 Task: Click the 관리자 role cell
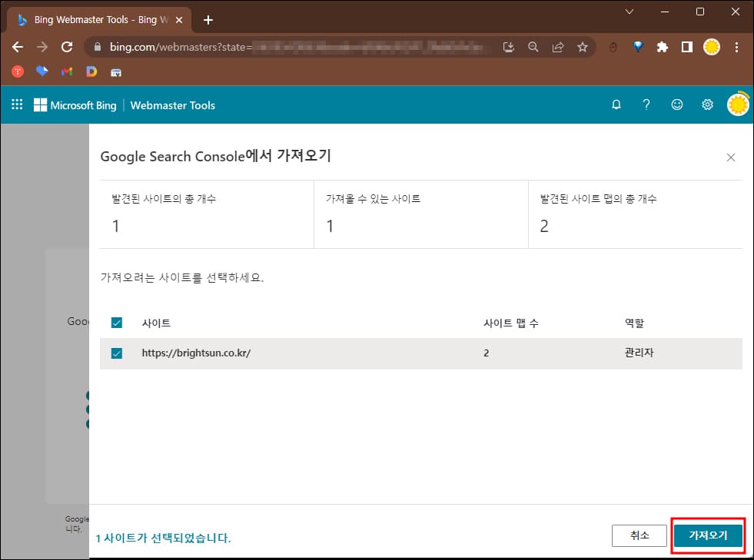(x=639, y=353)
